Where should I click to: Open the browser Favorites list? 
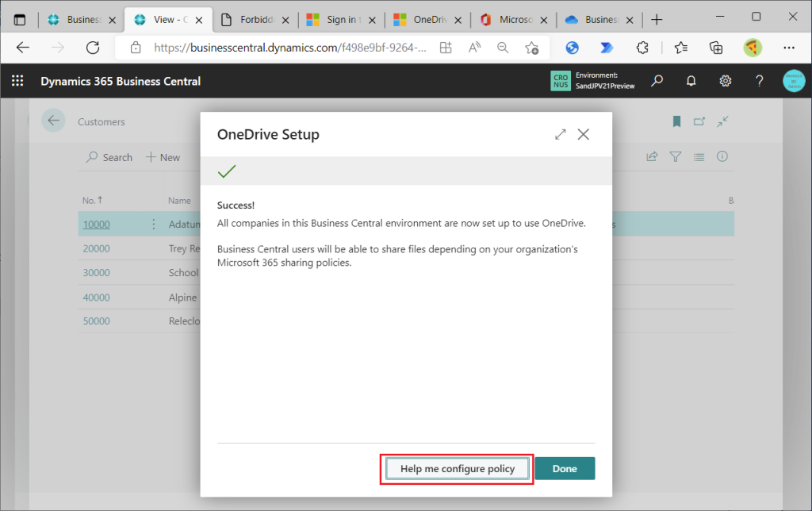pyautogui.click(x=681, y=48)
